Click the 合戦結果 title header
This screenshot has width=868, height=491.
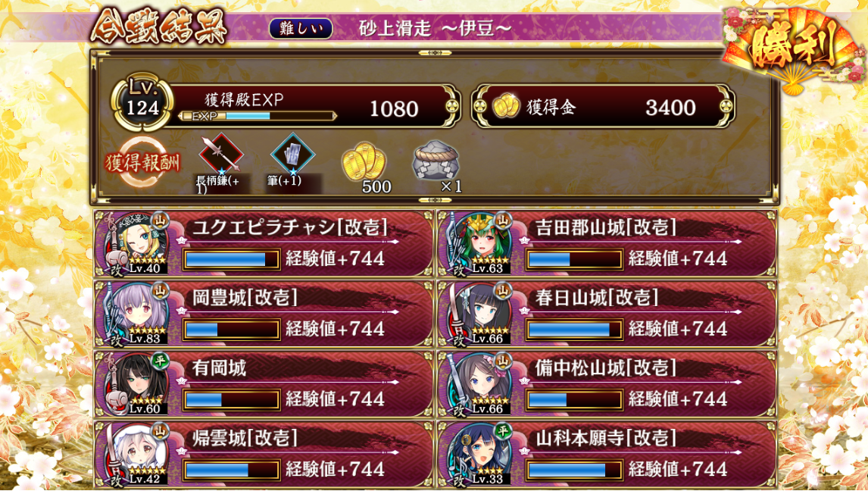[x=159, y=27]
